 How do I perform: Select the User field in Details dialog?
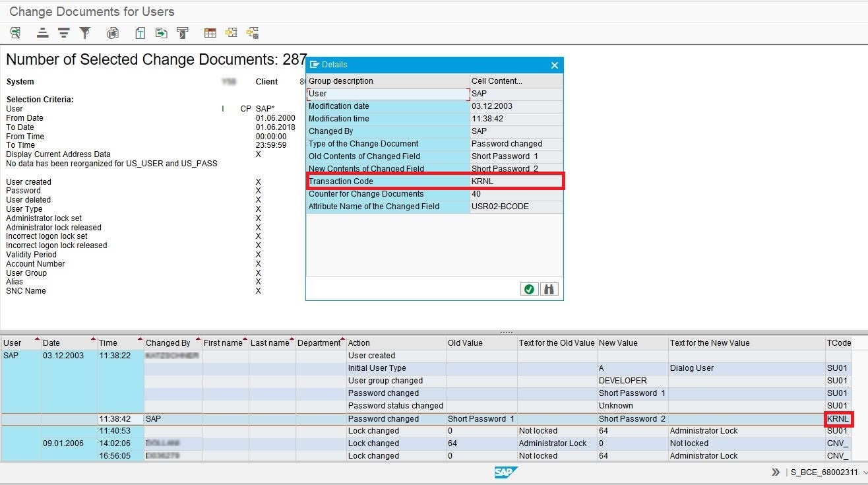[x=388, y=94]
